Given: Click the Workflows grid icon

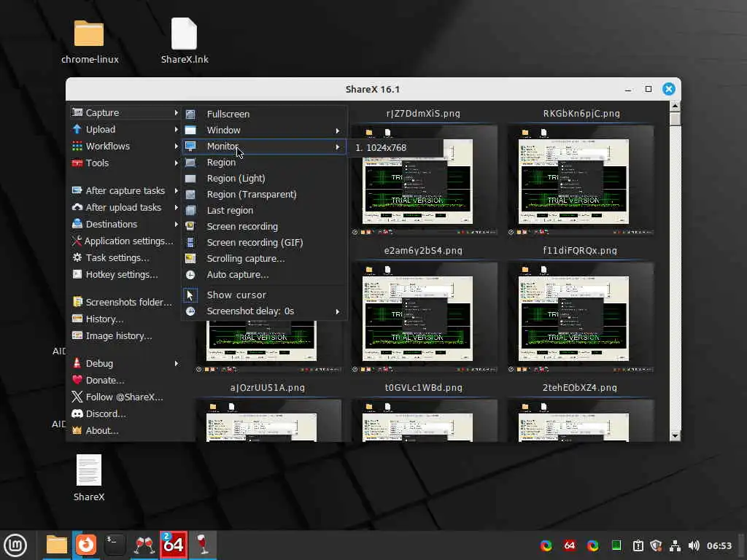Looking at the screenshot, I should point(77,146).
